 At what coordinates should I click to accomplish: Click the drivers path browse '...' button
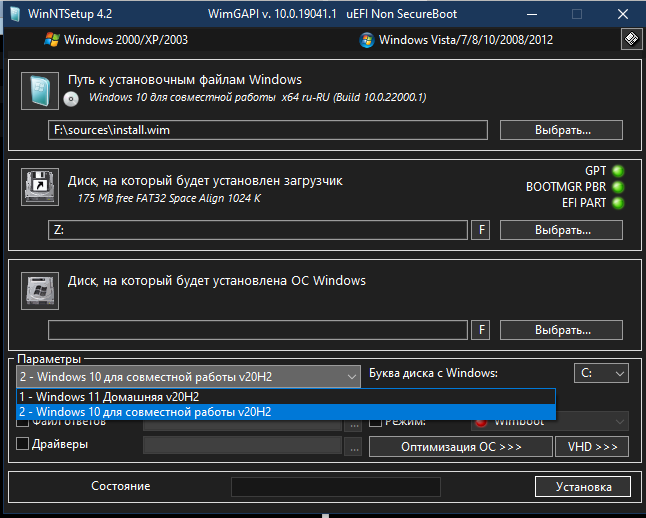354,447
